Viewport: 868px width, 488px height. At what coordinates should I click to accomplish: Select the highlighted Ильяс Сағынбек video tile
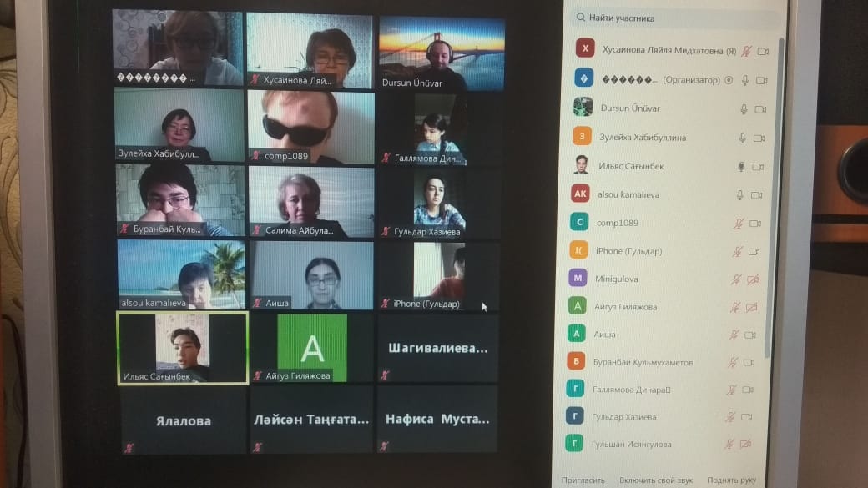[x=182, y=348]
